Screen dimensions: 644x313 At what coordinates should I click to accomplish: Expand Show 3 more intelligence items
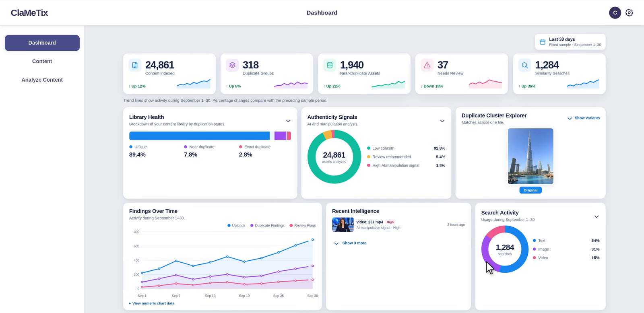pos(350,243)
